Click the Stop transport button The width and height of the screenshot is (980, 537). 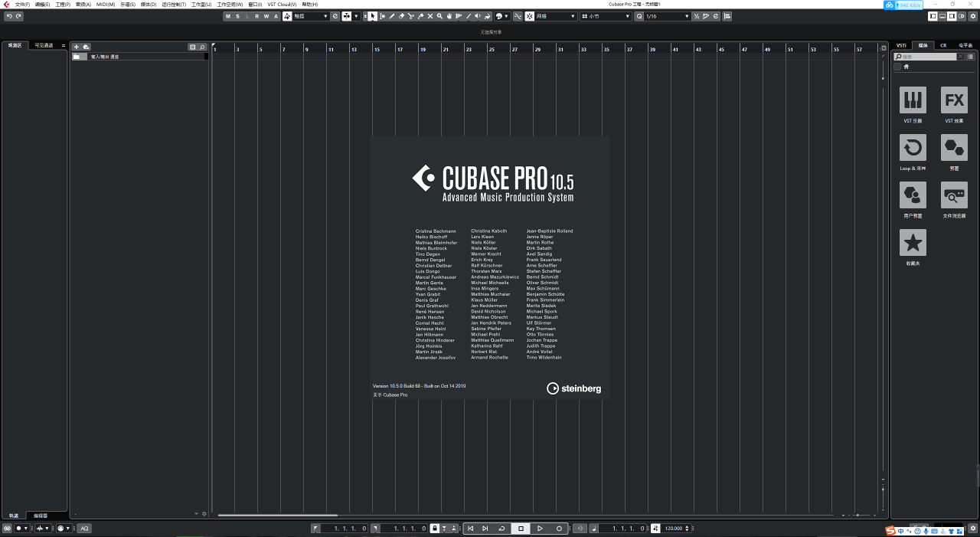(521, 529)
